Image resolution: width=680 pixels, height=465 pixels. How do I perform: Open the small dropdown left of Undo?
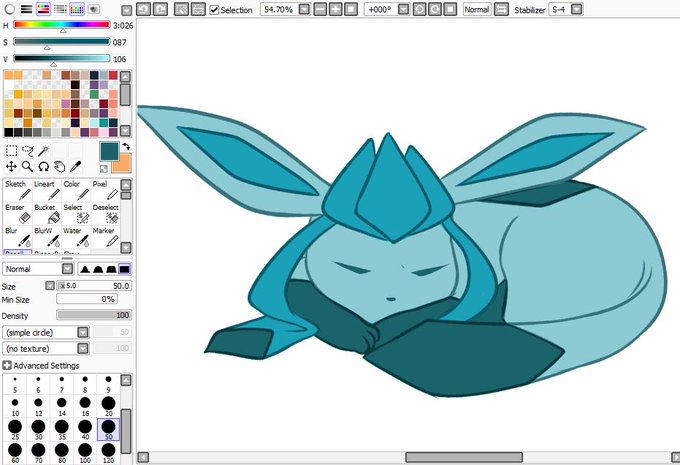126,10
